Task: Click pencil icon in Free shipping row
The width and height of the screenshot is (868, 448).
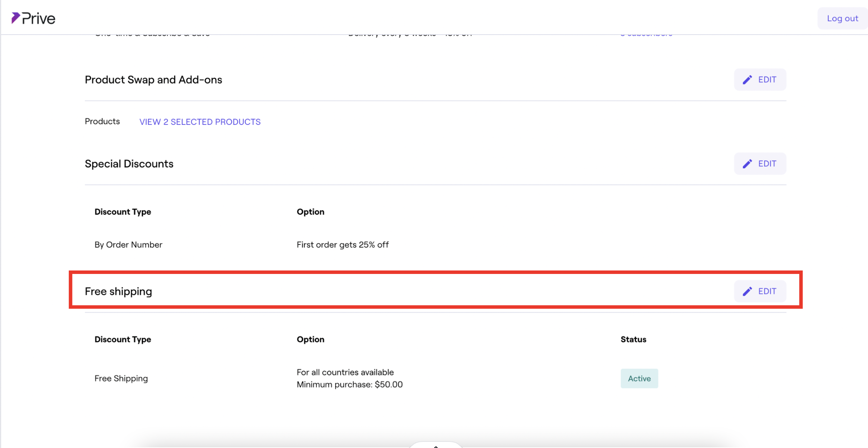Action: pyautogui.click(x=747, y=291)
